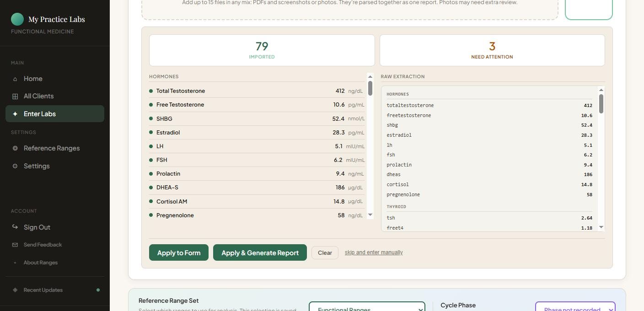Select Enter Labs in sidebar
The width and height of the screenshot is (644, 311).
55,114
